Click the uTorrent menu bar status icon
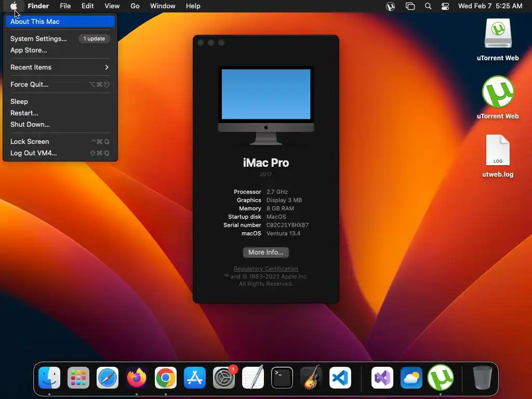The image size is (532, 399). 390,6
